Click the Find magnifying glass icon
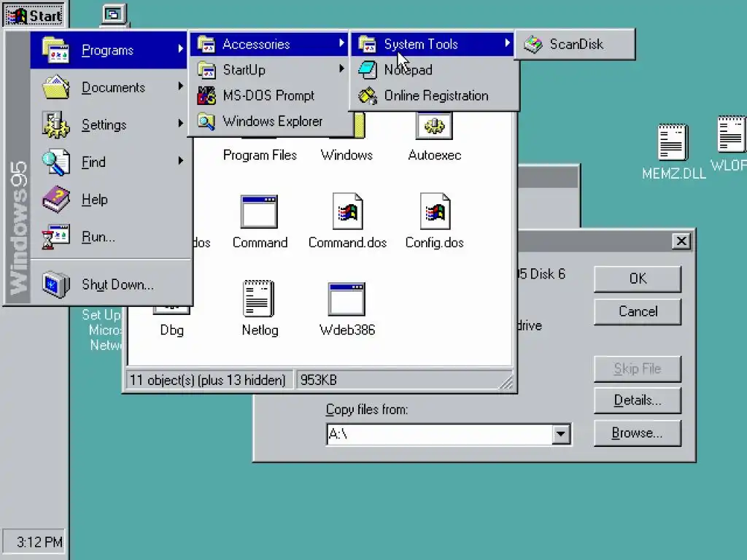Viewport: 747px width, 560px height. 55,162
